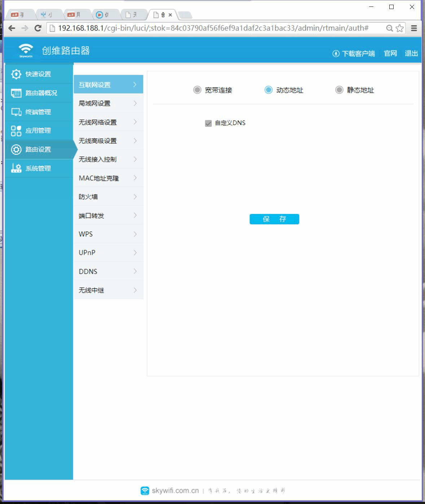Uncheck the 自定义DNS checkbox

pos(208,123)
